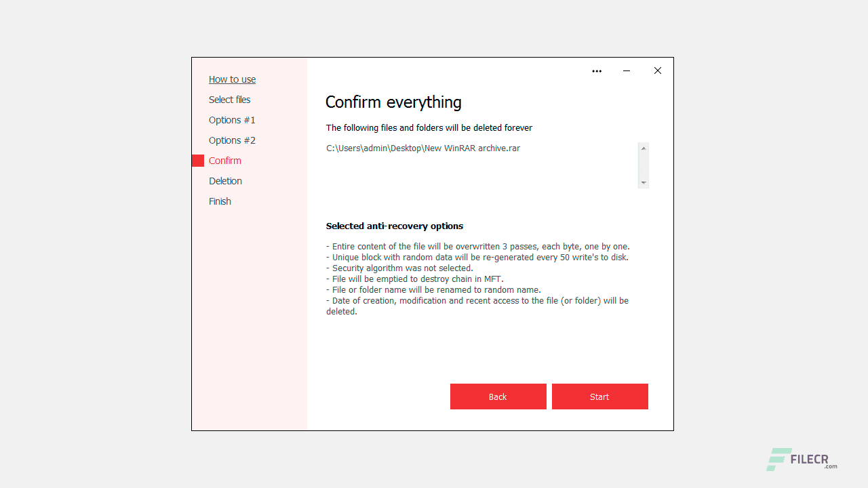Jump to the Deletion step

tap(225, 181)
